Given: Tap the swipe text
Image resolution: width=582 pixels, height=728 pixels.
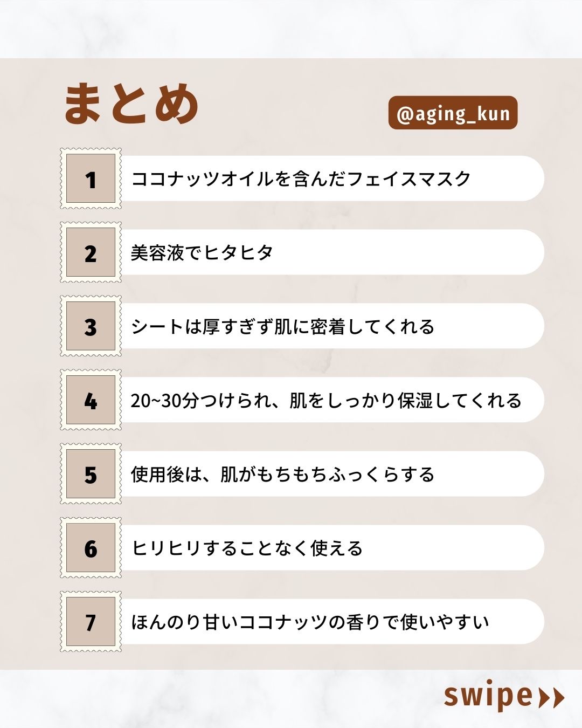Looking at the screenshot, I should pyautogui.click(x=488, y=696).
